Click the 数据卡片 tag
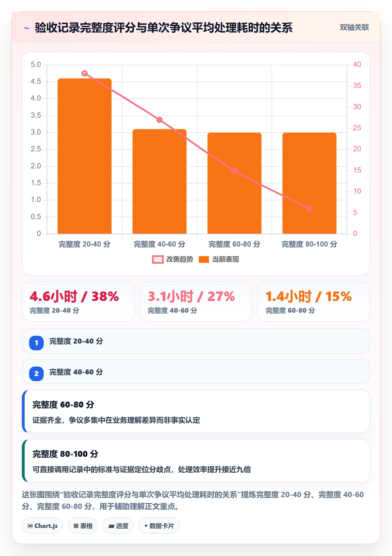Screen dimensions: 392x556 click(x=159, y=526)
